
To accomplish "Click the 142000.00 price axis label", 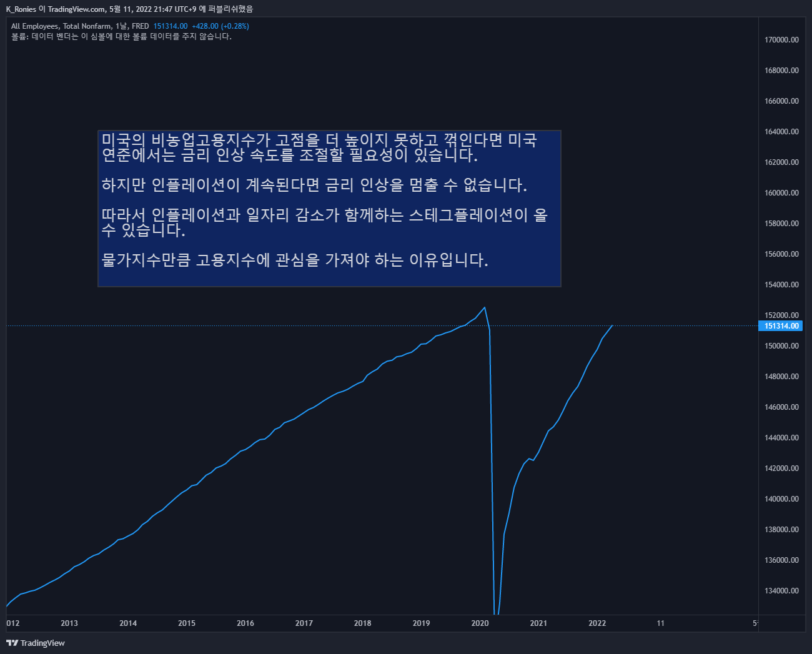I will (781, 468).
